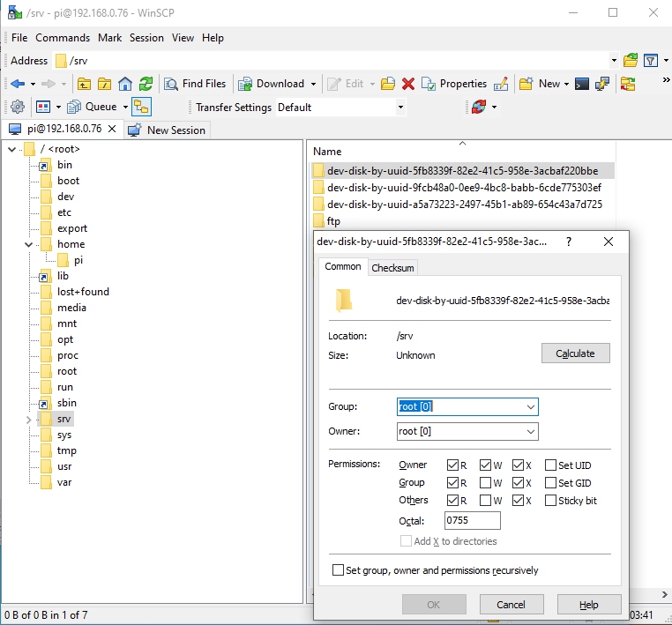Check Set group, owner and permissions recursively
This screenshot has height=625, width=672.
click(x=339, y=570)
